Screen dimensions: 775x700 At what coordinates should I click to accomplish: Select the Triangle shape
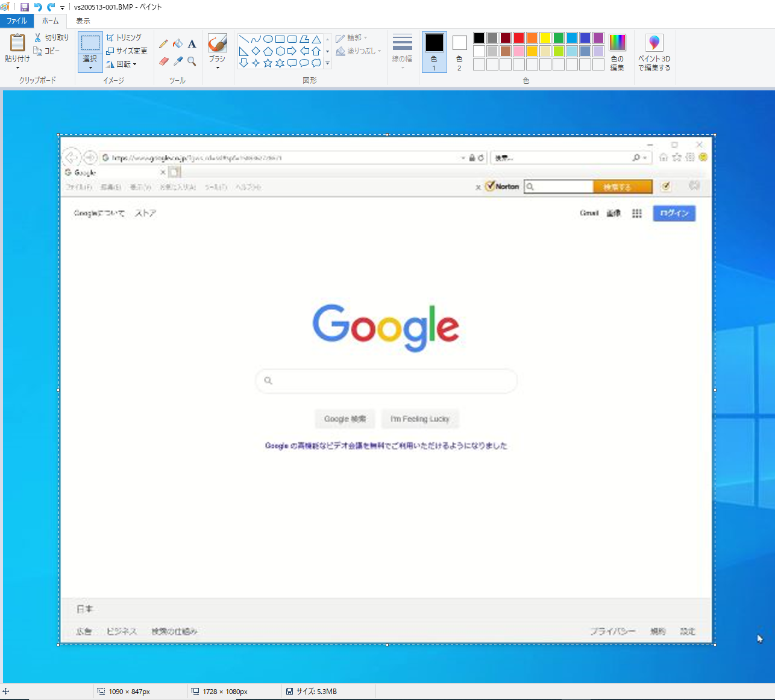(316, 39)
